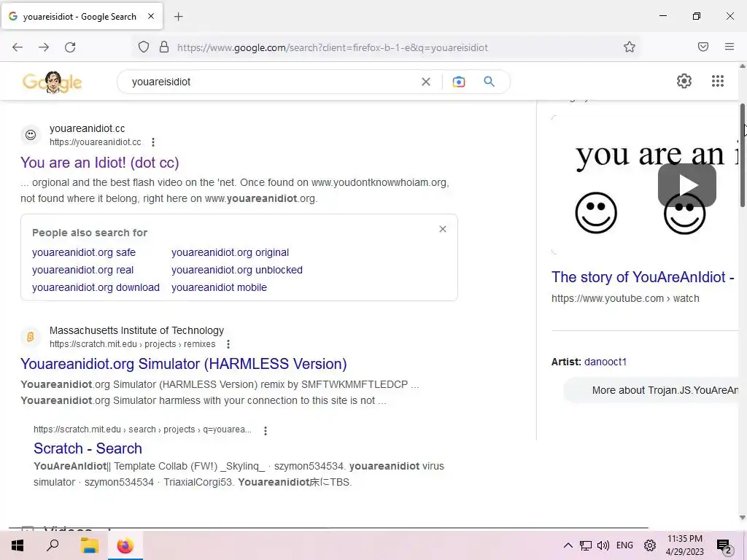Bookmark this page with the star icon

(x=630, y=47)
